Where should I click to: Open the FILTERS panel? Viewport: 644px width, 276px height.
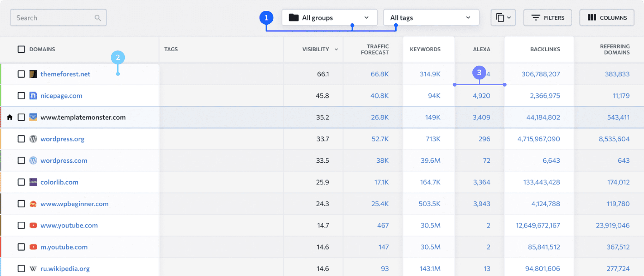coord(548,18)
